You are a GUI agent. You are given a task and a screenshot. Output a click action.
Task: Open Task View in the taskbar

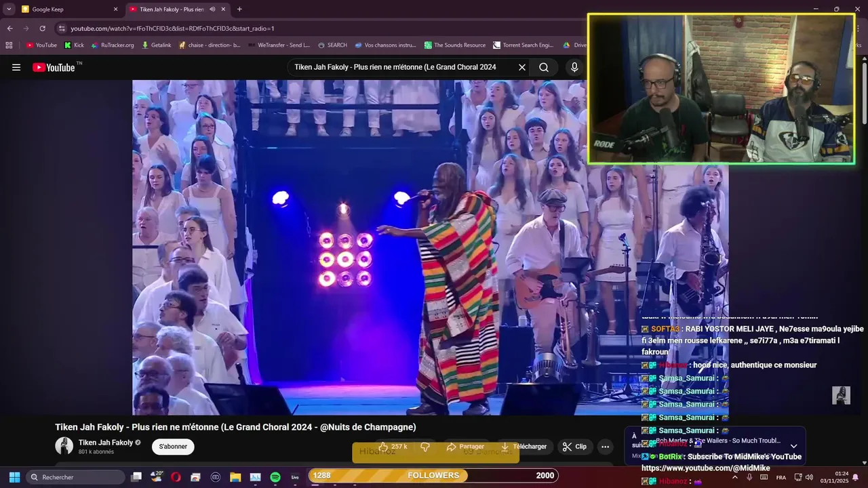click(136, 477)
